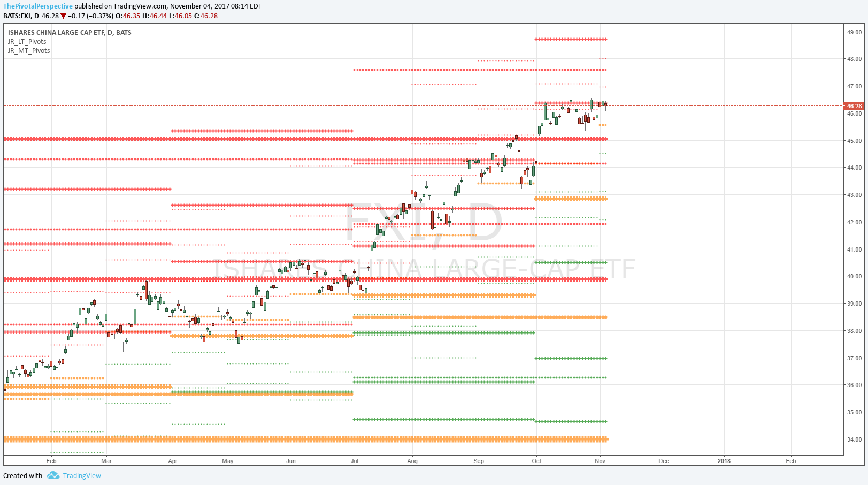The image size is (868, 485).
Task: Click the Oct date label
Action: [x=536, y=461]
